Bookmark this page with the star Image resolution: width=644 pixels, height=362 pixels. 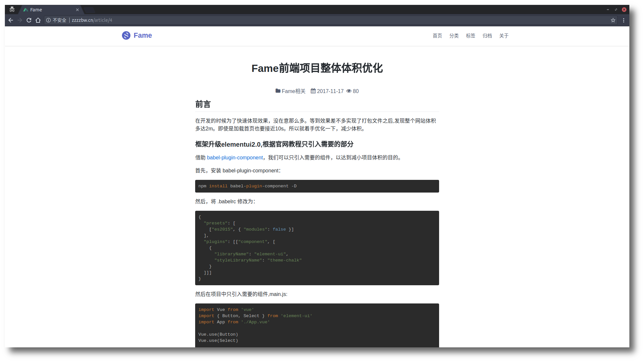point(613,20)
